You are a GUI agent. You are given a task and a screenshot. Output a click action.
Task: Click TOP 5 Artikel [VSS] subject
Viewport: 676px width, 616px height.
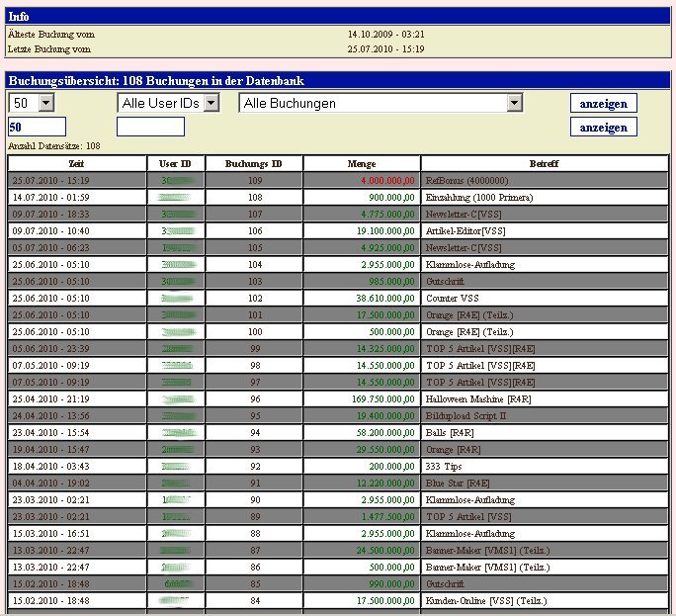click(468, 517)
